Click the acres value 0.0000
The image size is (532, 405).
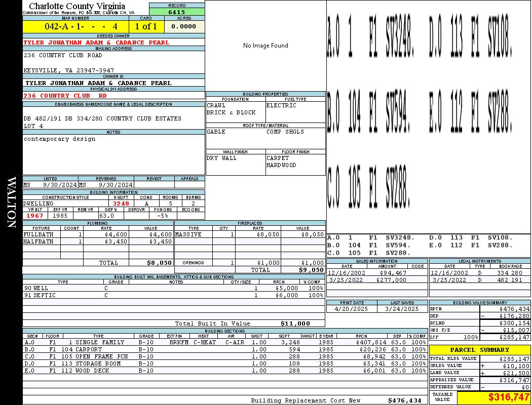183,26
